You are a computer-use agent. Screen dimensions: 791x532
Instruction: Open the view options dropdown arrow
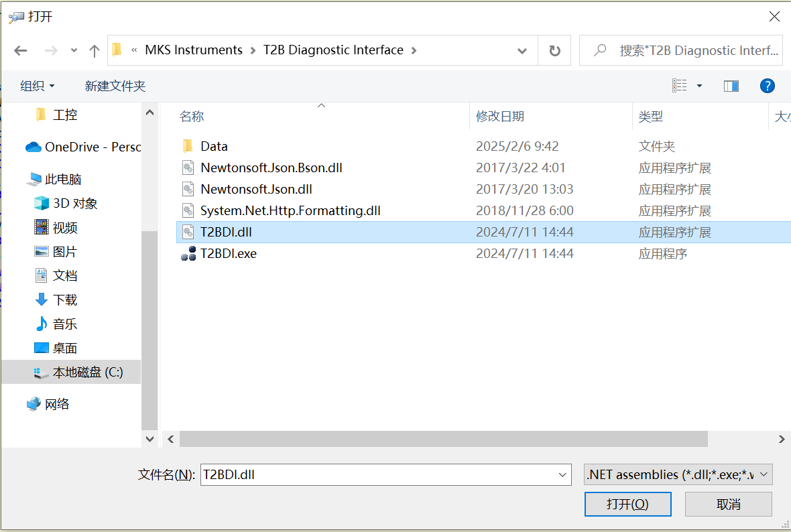click(x=700, y=86)
